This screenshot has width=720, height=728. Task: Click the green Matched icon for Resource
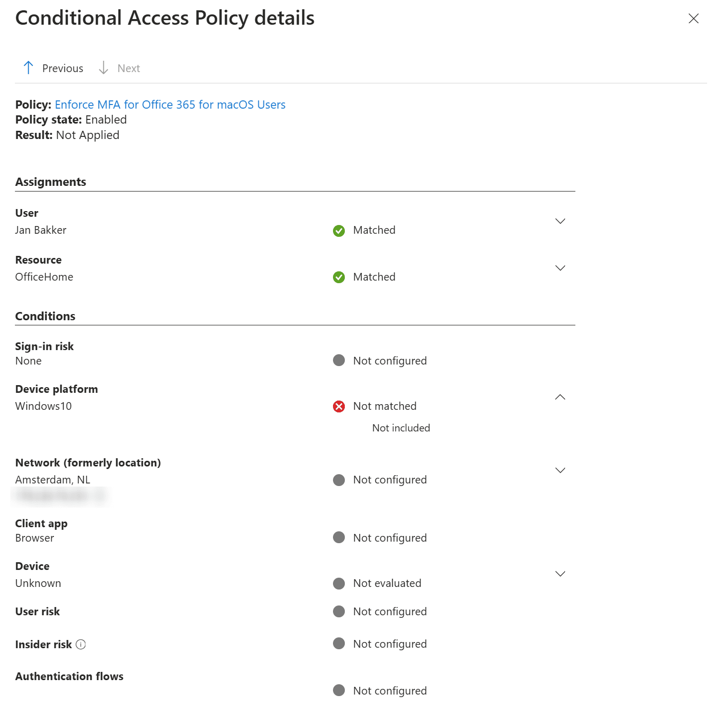339,278
